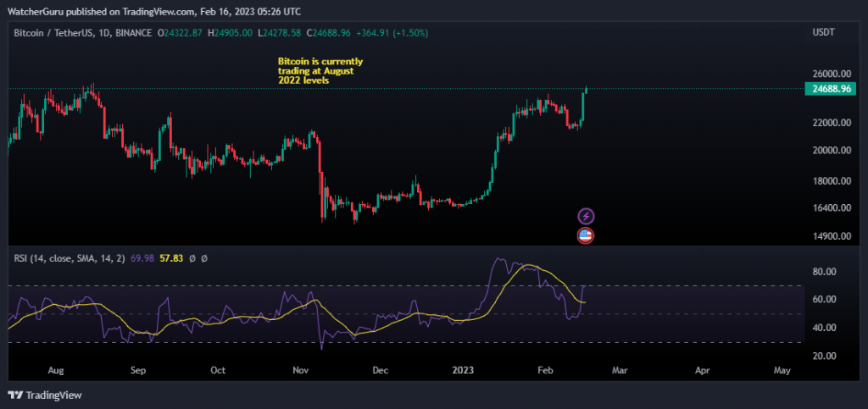Click the close price value C24688.96
The width and height of the screenshot is (868, 409).
[329, 33]
